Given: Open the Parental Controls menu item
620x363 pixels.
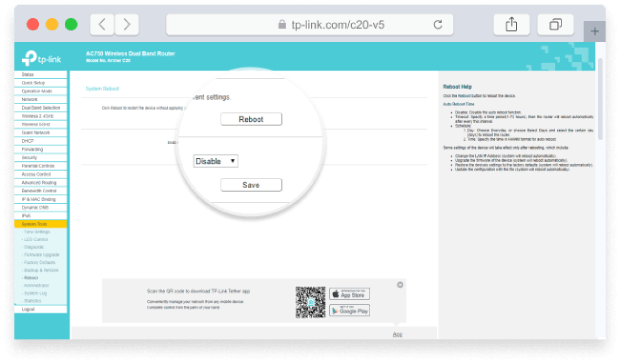Looking at the screenshot, I should coord(41,166).
